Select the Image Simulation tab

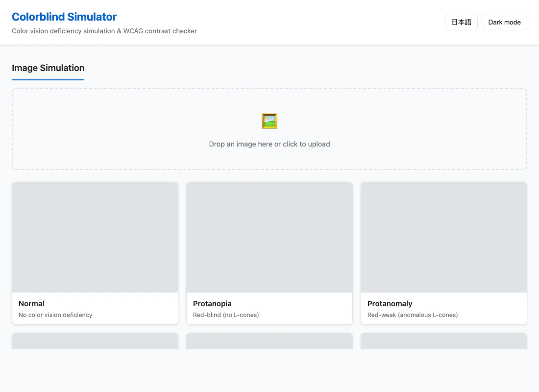point(48,68)
